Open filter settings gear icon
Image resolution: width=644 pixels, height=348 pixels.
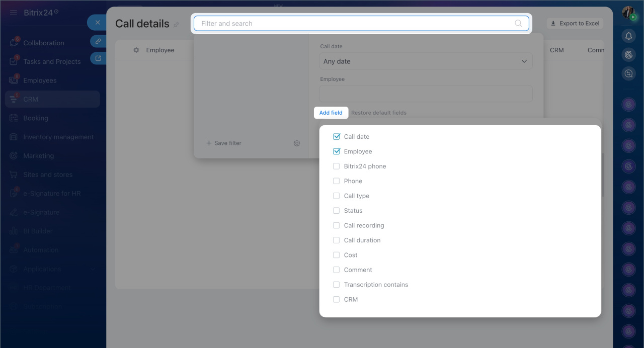tap(297, 143)
